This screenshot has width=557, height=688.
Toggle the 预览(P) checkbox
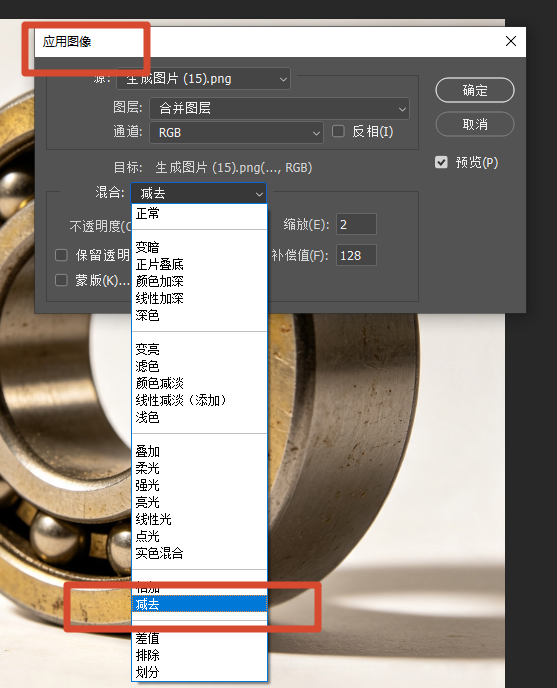pos(441,162)
